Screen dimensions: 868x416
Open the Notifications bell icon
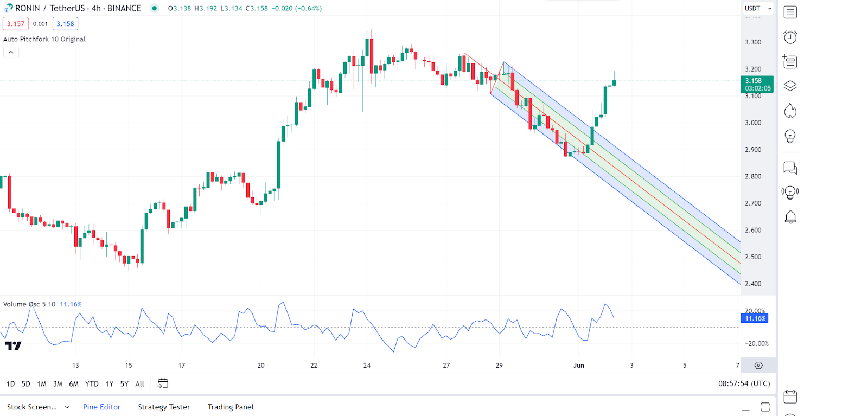[790, 217]
